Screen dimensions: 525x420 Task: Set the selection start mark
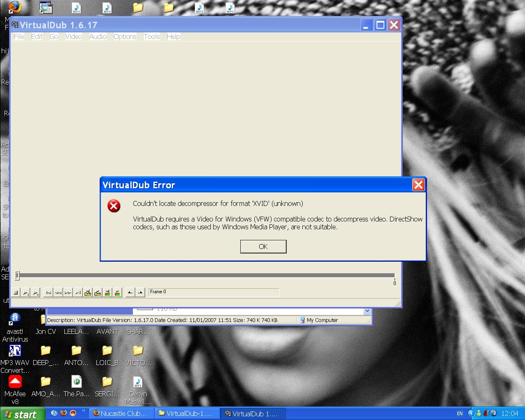[130, 292]
